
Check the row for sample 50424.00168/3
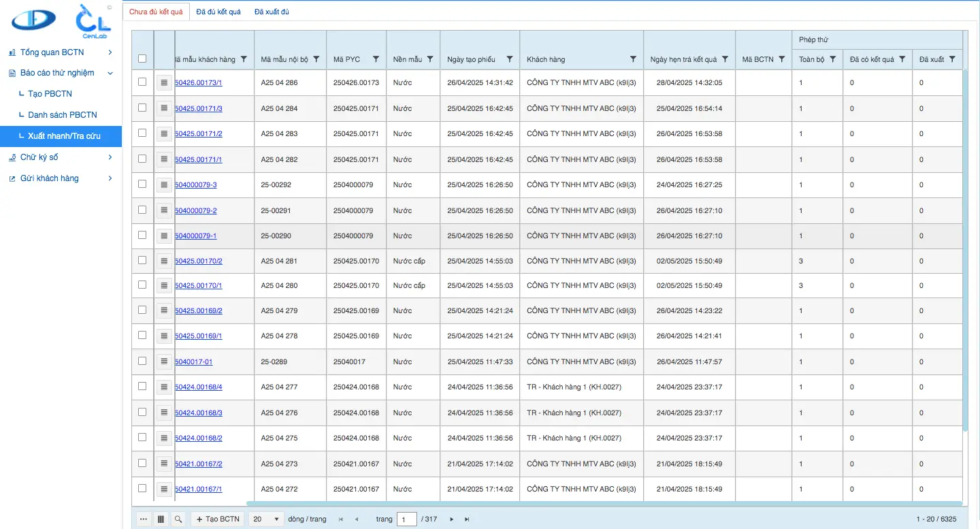142,412
